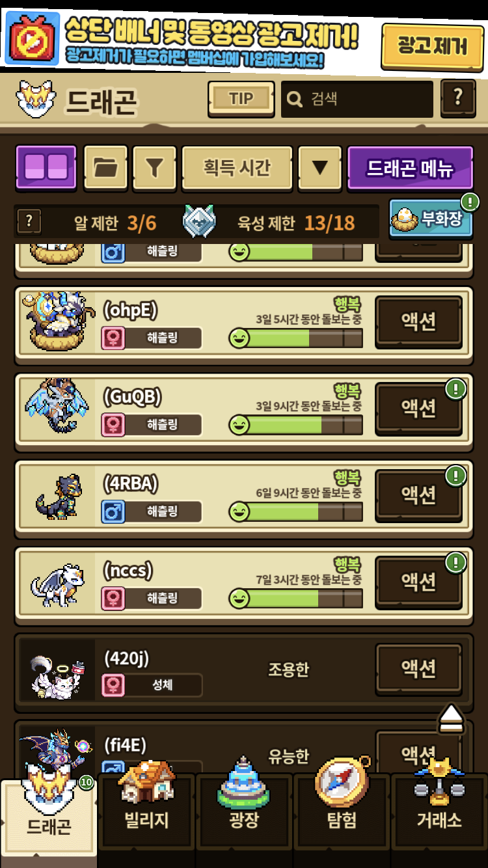Open the funnel filter icon
488x868 pixels.
(154, 168)
